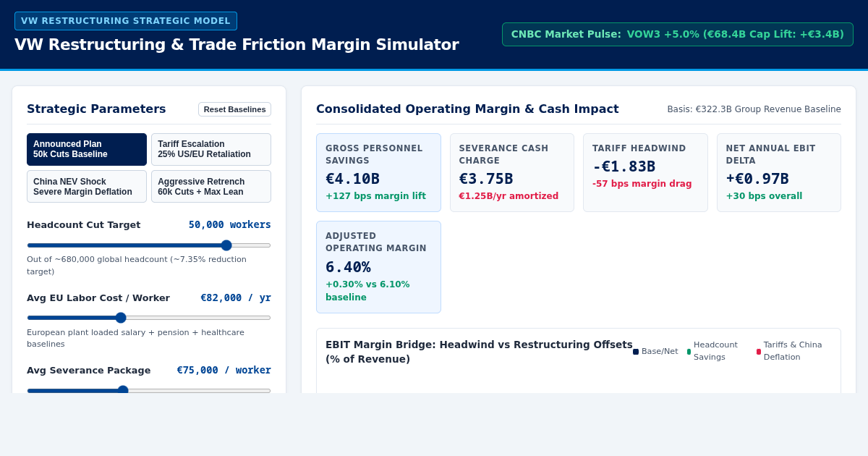Click the +127 bps margin lift text
868x456 pixels.
375,196
